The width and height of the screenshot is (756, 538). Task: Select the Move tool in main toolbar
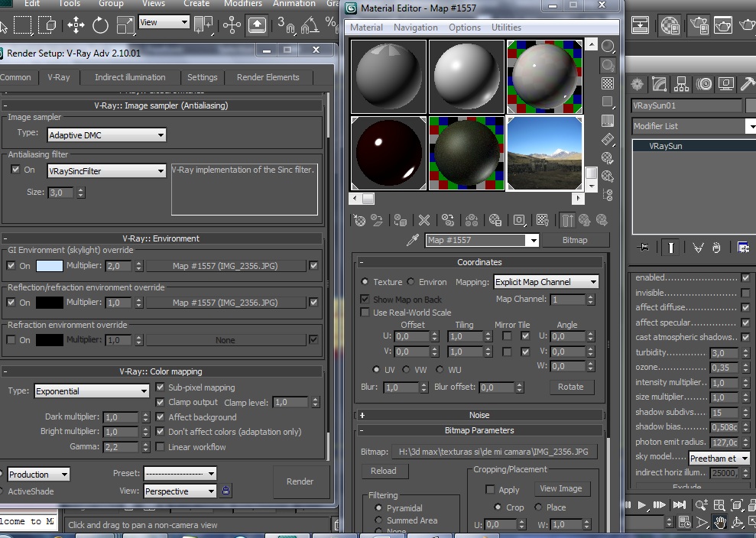[76, 24]
